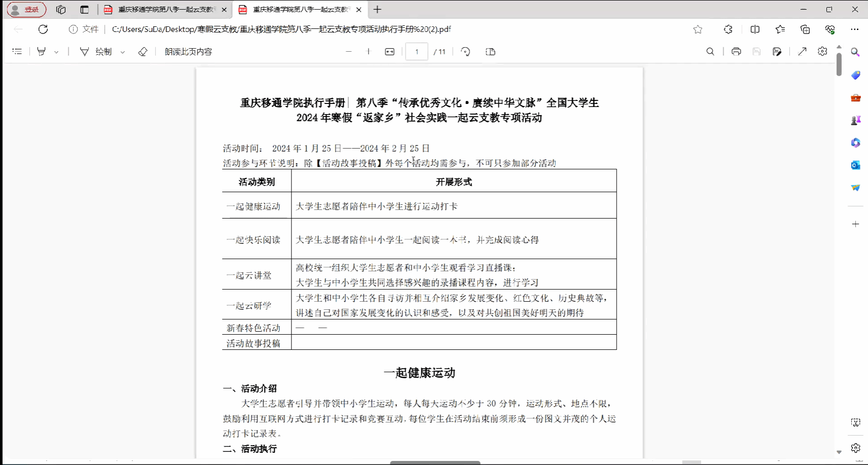Image resolution: width=868 pixels, height=465 pixels.
Task: Rotate the PDF page
Action: pyautogui.click(x=465, y=52)
